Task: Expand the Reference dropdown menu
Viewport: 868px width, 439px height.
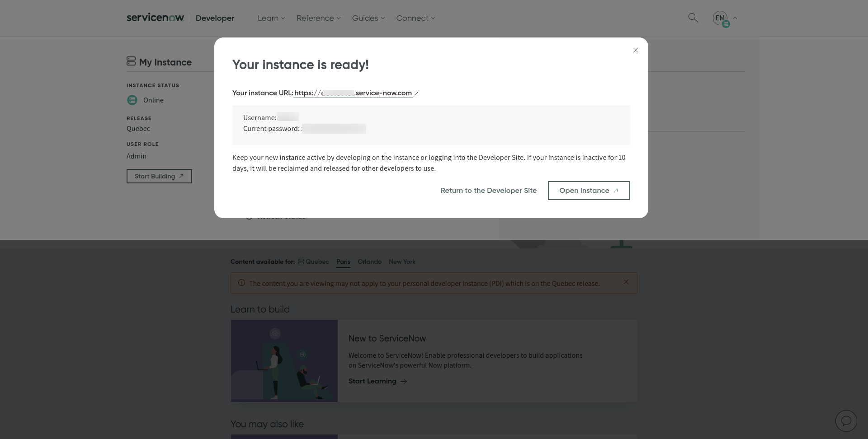Action: pyautogui.click(x=318, y=18)
